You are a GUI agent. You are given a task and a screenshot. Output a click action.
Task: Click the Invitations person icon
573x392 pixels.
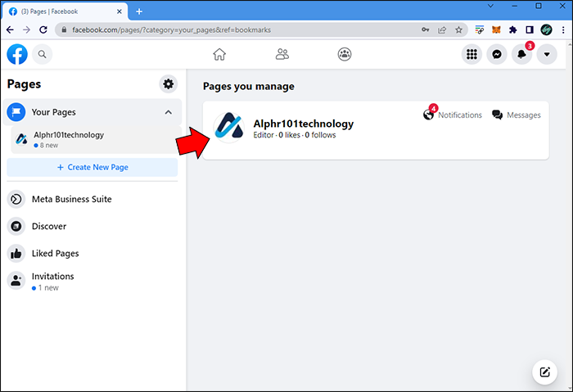(x=16, y=281)
